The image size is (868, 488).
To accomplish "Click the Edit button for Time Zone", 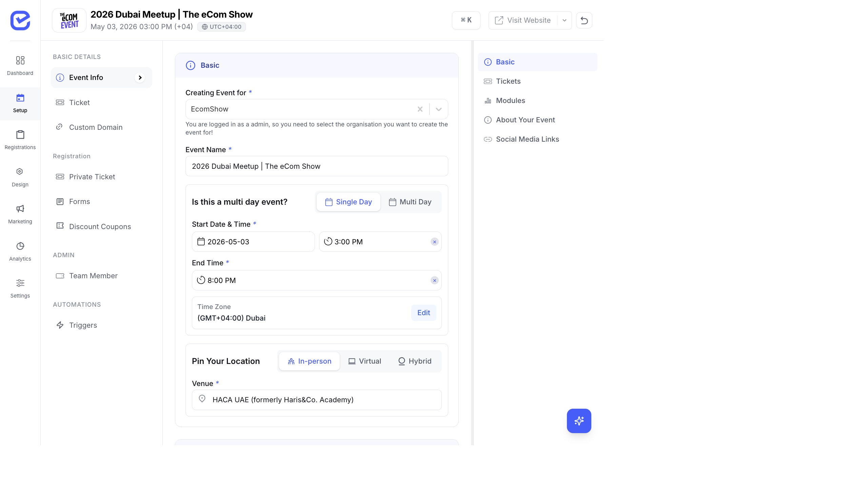I will pyautogui.click(x=423, y=312).
